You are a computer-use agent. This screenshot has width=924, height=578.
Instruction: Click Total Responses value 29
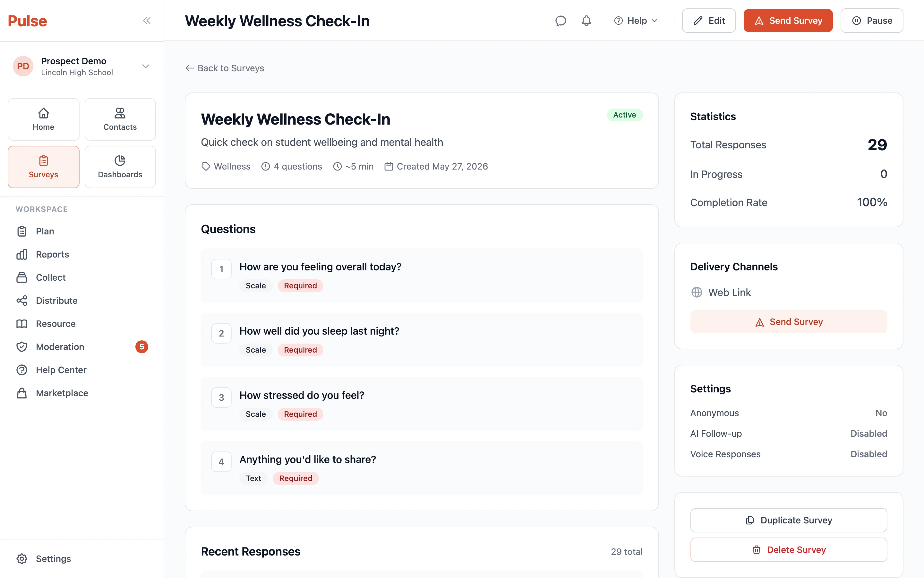pyautogui.click(x=877, y=144)
